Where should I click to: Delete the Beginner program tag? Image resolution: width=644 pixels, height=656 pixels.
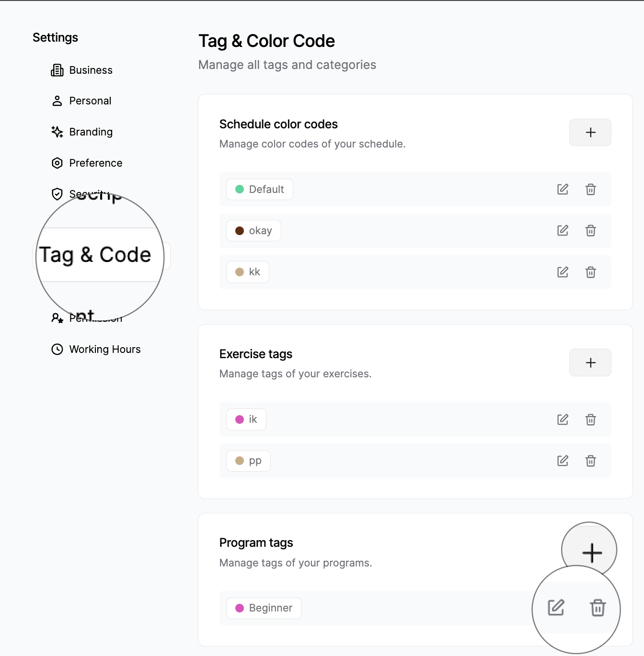(x=598, y=608)
